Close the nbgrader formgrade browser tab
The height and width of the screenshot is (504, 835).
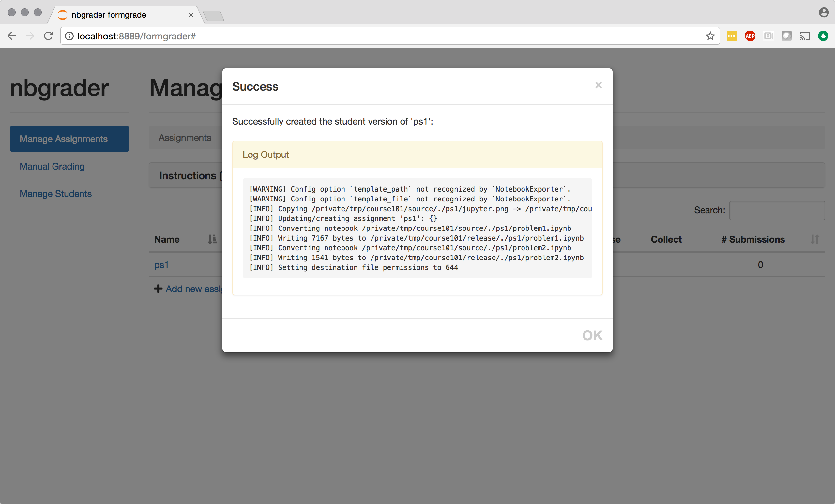(191, 15)
